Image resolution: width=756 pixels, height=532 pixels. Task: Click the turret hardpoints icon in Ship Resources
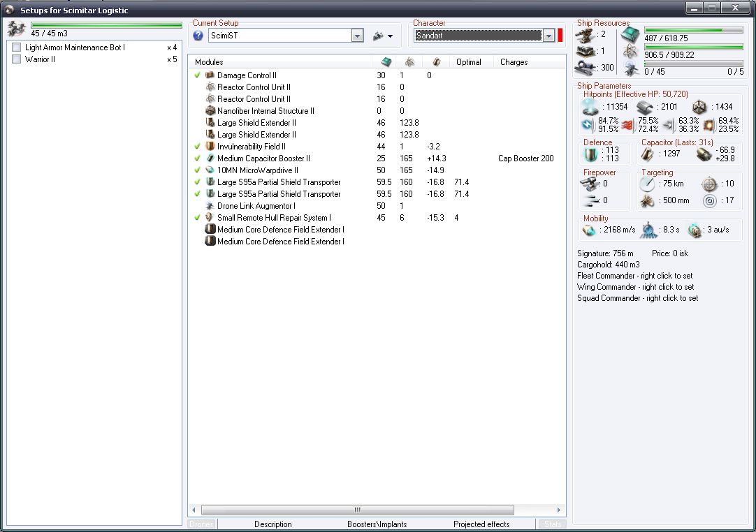pyautogui.click(x=586, y=35)
